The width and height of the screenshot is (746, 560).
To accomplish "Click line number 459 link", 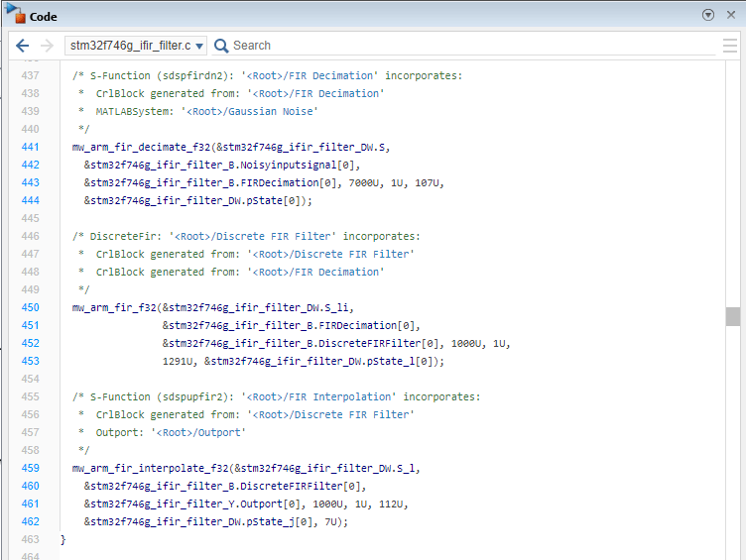I will coord(30,468).
